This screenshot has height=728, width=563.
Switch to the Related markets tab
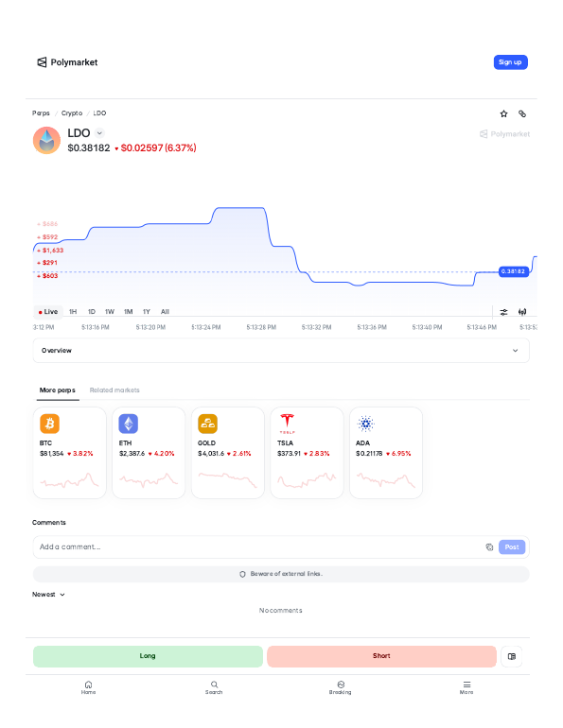(114, 390)
